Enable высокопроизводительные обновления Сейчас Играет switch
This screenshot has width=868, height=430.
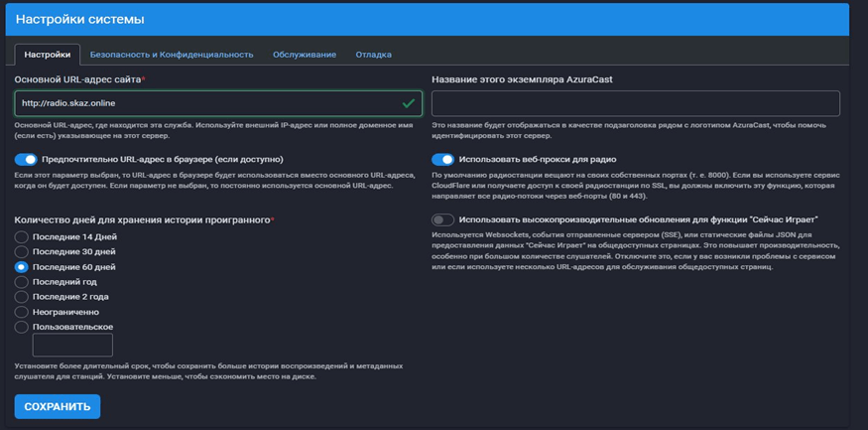(x=442, y=219)
